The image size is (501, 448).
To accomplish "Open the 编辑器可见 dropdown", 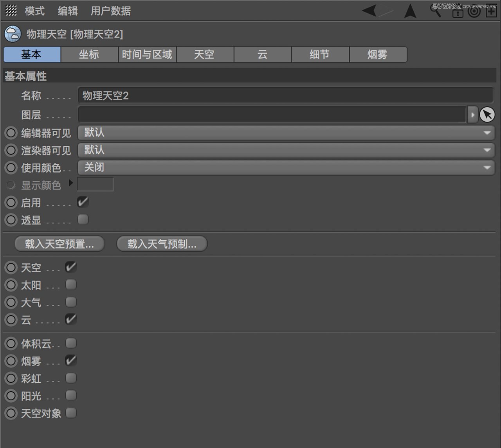I will (487, 133).
